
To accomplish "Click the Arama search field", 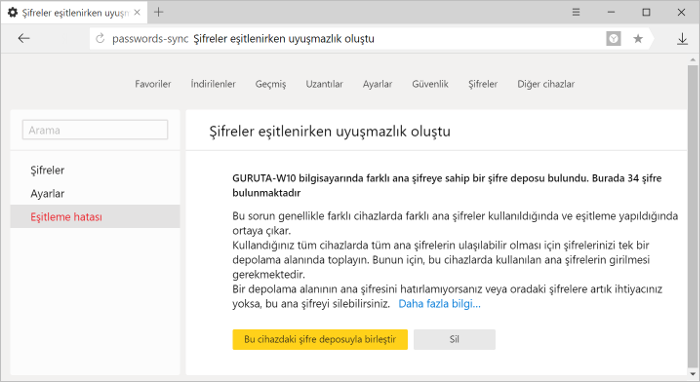I will pyautogui.click(x=95, y=130).
